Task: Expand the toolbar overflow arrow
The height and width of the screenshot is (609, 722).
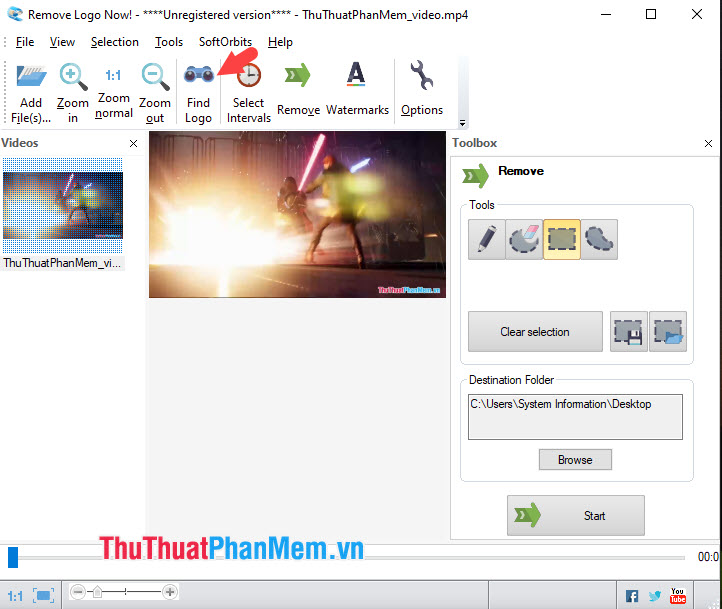Action: click(x=462, y=123)
